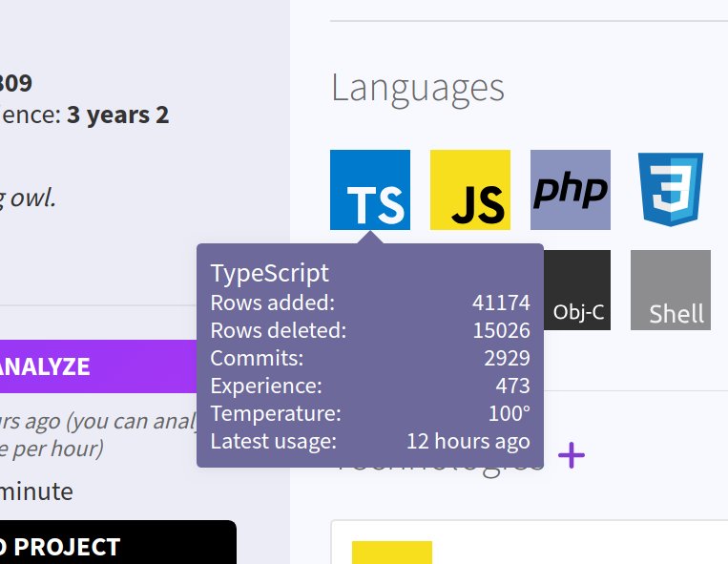
Task: Click the CSS3 shield icon
Action: pos(671,189)
